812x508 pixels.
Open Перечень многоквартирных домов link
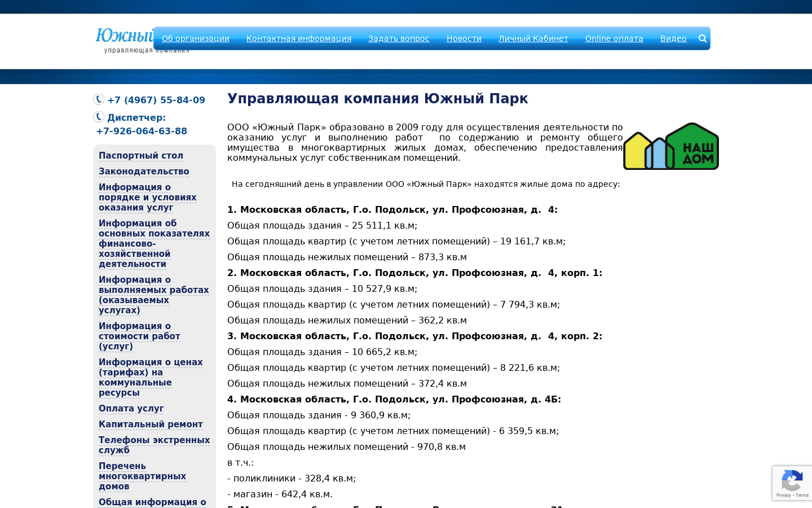pyautogui.click(x=142, y=476)
